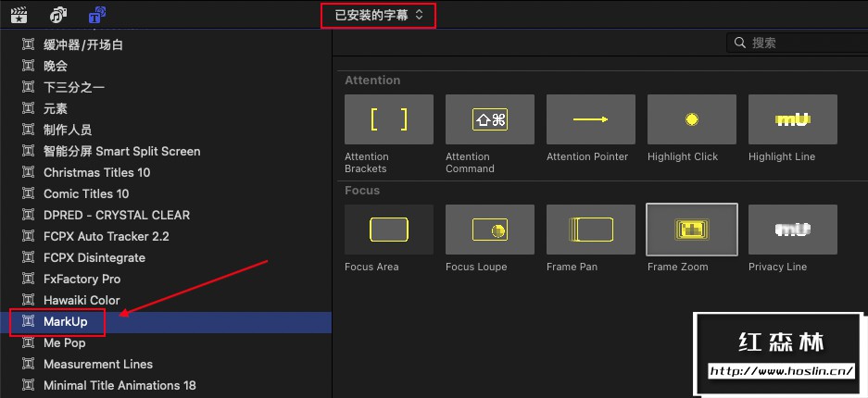Open the Titles and Generators sidebar icon
Screen dimensions: 868x398
coord(97,16)
